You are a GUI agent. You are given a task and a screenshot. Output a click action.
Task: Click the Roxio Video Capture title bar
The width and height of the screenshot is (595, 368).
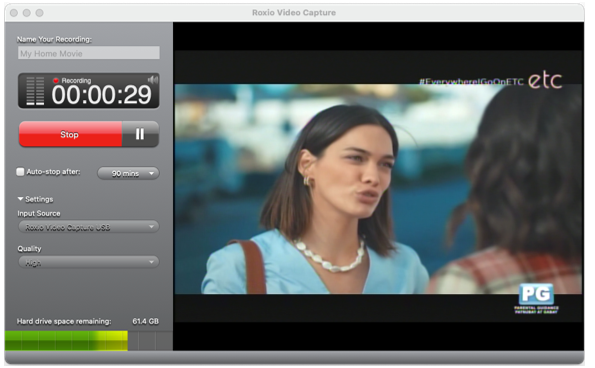pos(294,13)
